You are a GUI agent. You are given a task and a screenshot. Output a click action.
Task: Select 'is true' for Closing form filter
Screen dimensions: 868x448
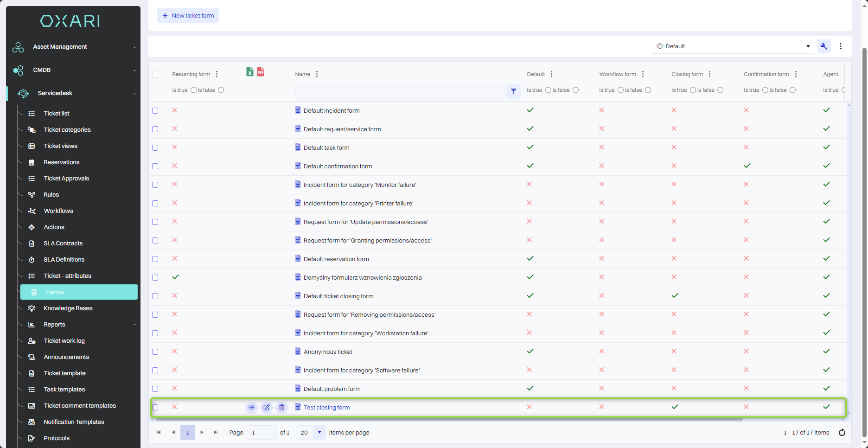pyautogui.click(x=693, y=90)
